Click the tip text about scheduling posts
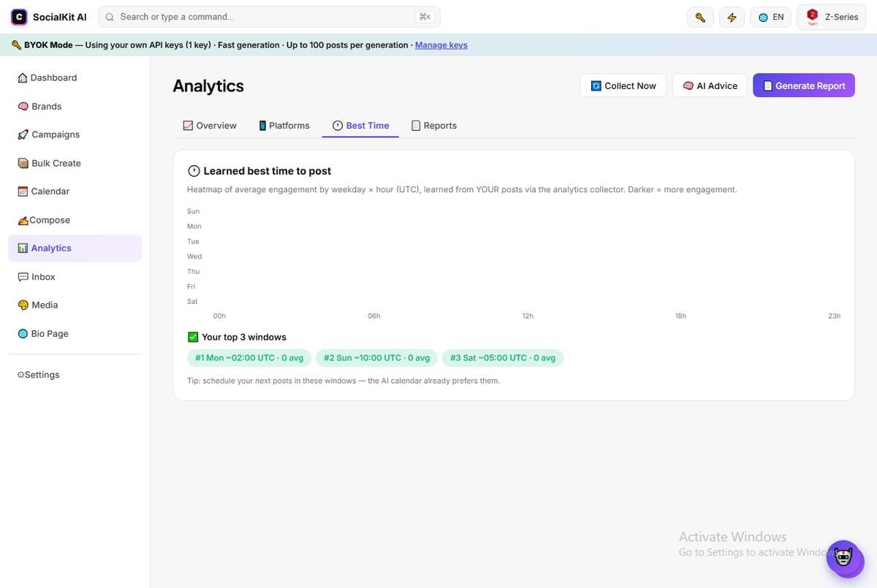 click(x=343, y=381)
